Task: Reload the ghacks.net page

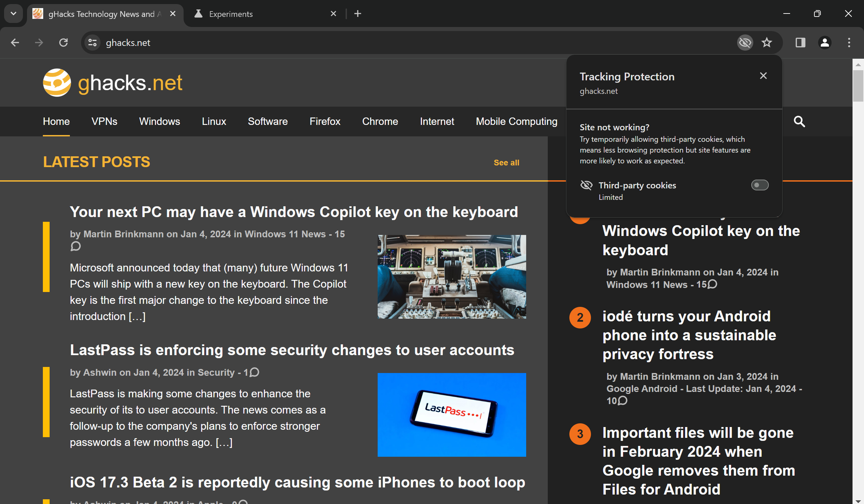Action: [63, 43]
